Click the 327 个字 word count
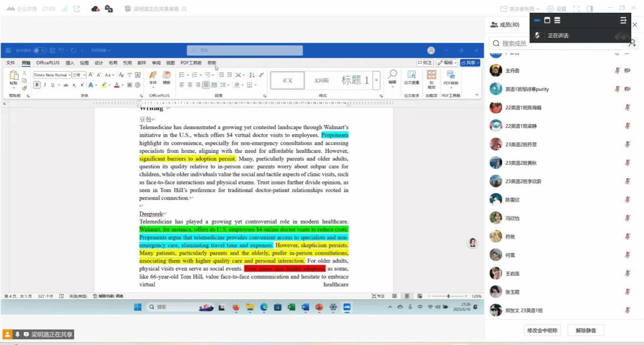 (x=45, y=296)
